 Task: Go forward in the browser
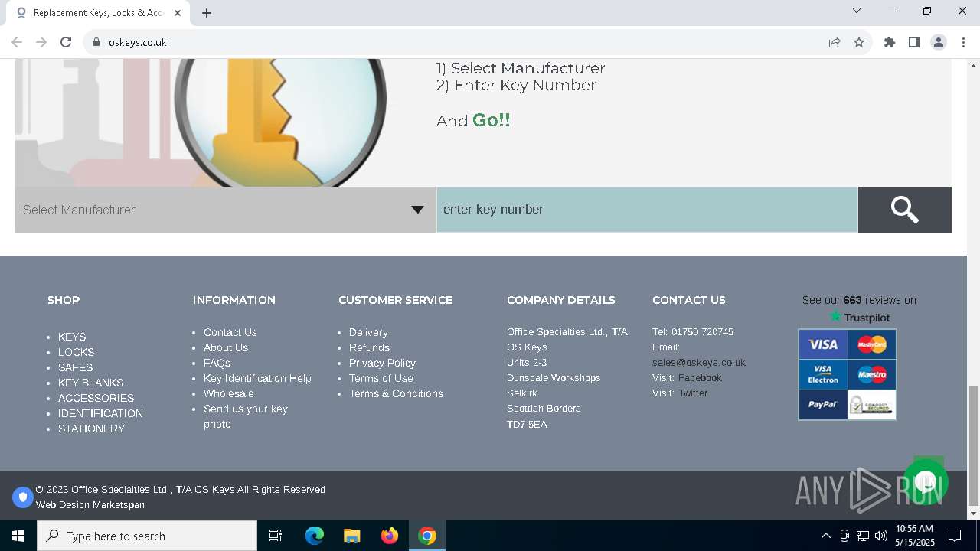[x=41, y=42]
